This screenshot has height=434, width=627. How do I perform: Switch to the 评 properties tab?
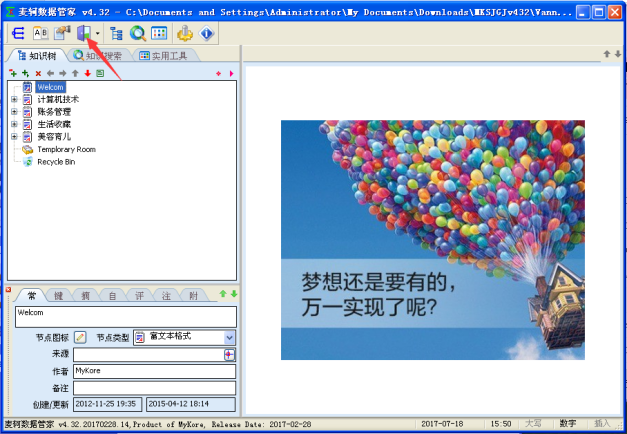pyautogui.click(x=139, y=296)
